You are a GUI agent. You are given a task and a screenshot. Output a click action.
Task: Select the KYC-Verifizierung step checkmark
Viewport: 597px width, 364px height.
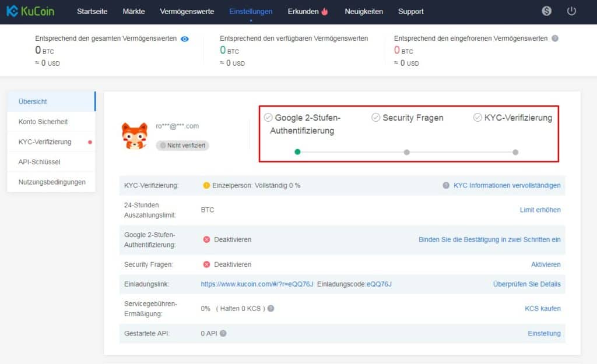(x=477, y=118)
